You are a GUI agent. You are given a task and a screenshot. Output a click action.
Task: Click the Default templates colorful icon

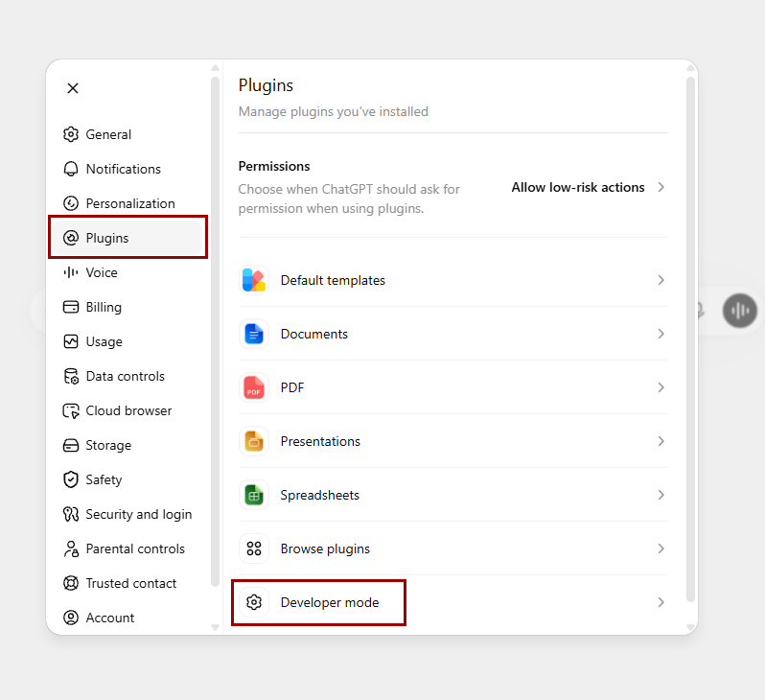254,280
